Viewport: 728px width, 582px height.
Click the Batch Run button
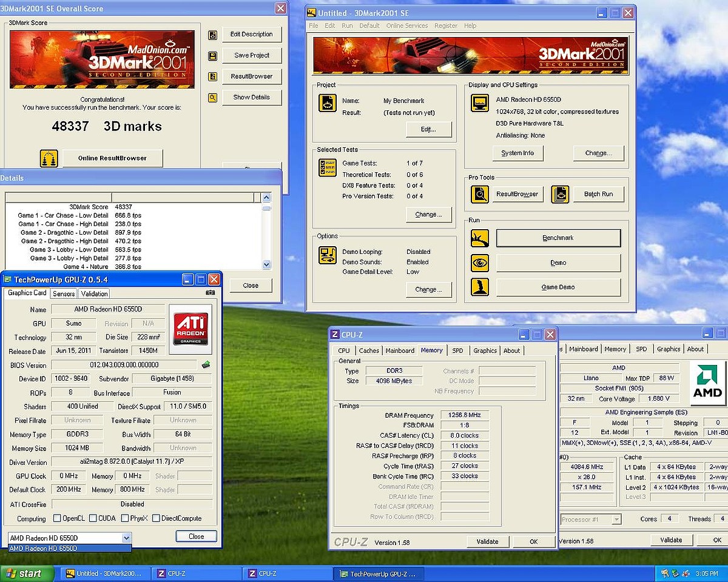(598, 194)
